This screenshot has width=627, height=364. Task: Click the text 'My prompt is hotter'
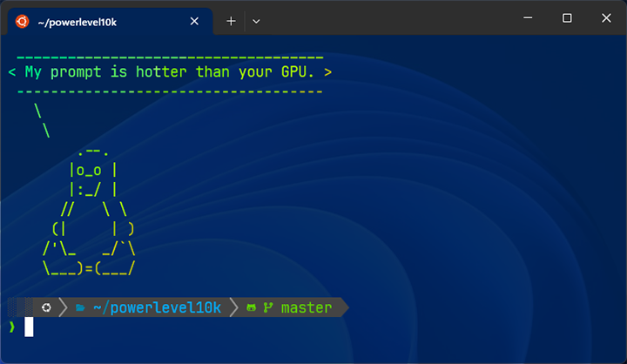coord(105,72)
